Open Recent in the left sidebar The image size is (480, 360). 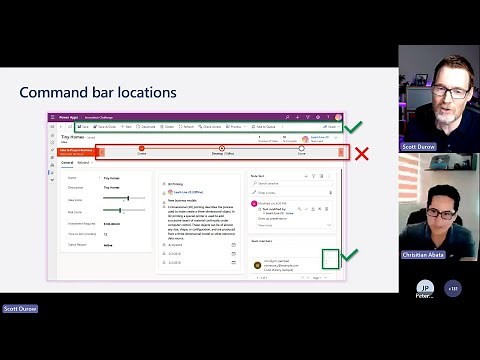[52, 142]
